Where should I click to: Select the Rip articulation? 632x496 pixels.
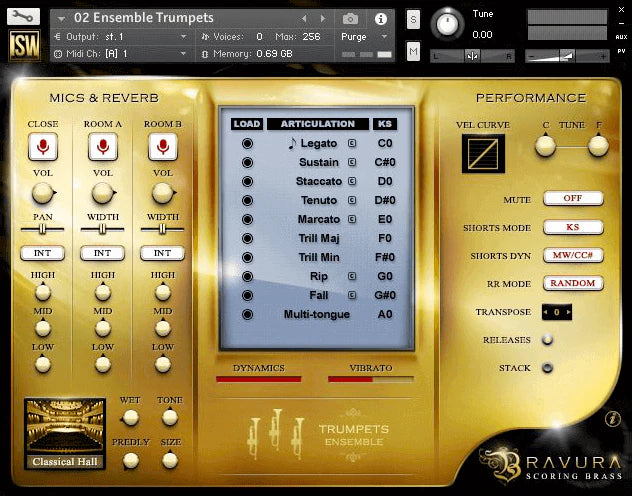click(318, 276)
